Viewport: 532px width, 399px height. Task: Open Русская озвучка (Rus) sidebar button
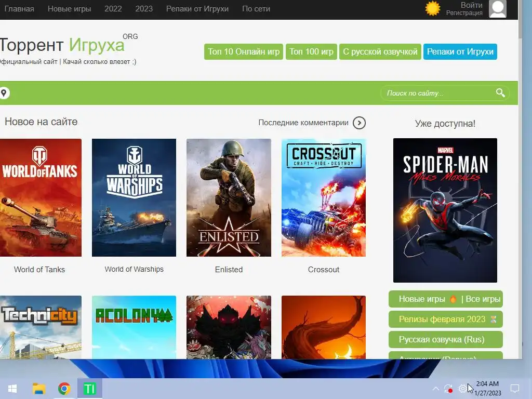(445, 339)
